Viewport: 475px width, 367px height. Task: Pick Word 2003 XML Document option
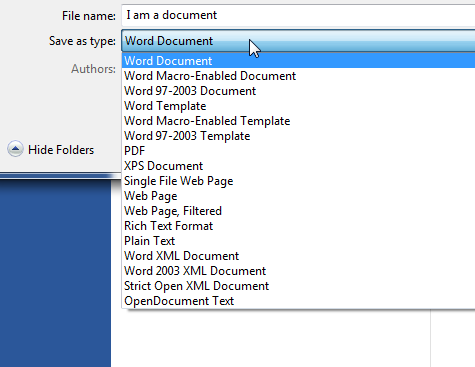click(x=299, y=271)
